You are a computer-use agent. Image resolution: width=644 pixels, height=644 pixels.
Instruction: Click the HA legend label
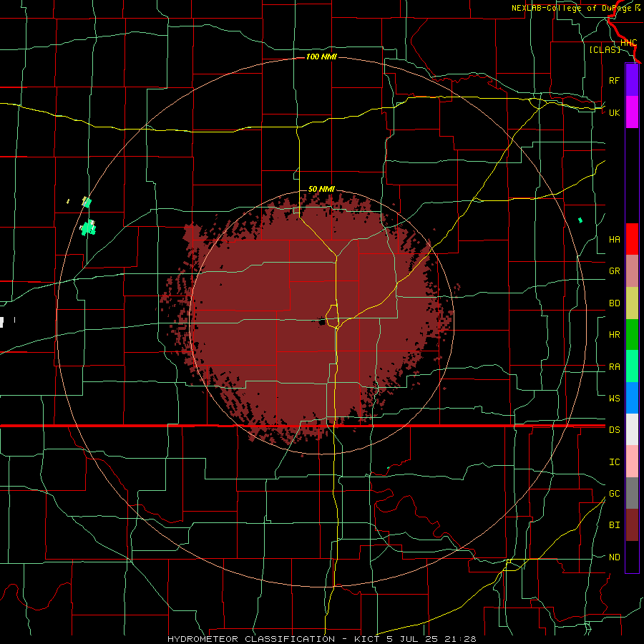click(614, 239)
